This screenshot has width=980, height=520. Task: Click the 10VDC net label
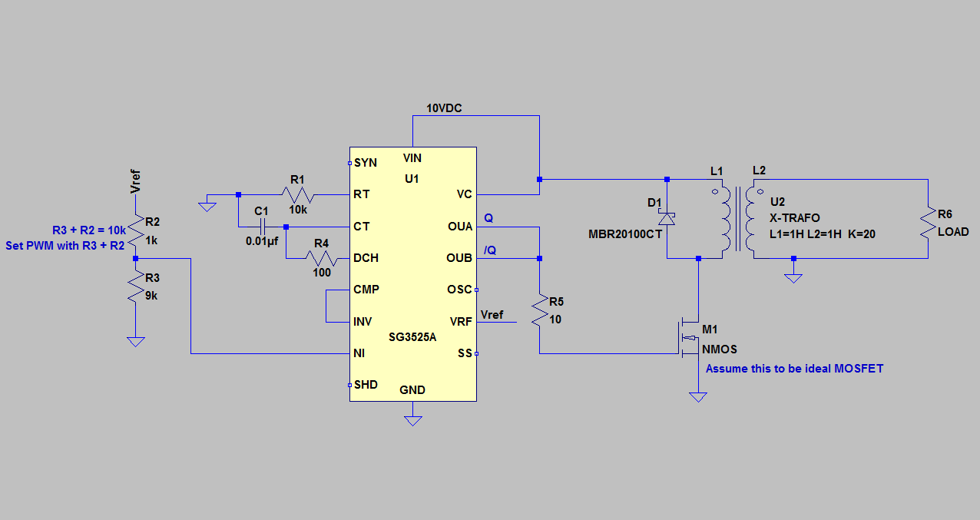(444, 108)
